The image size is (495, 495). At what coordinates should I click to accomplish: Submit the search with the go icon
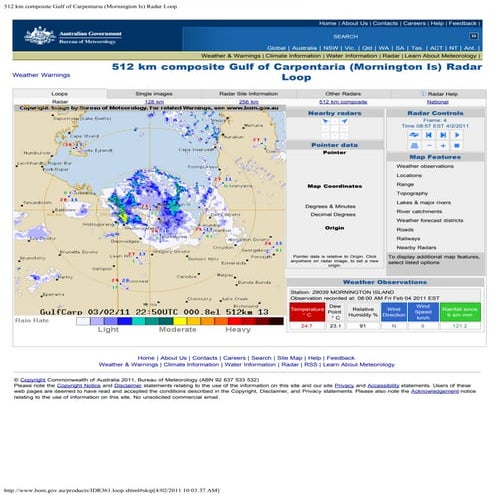(473, 36)
